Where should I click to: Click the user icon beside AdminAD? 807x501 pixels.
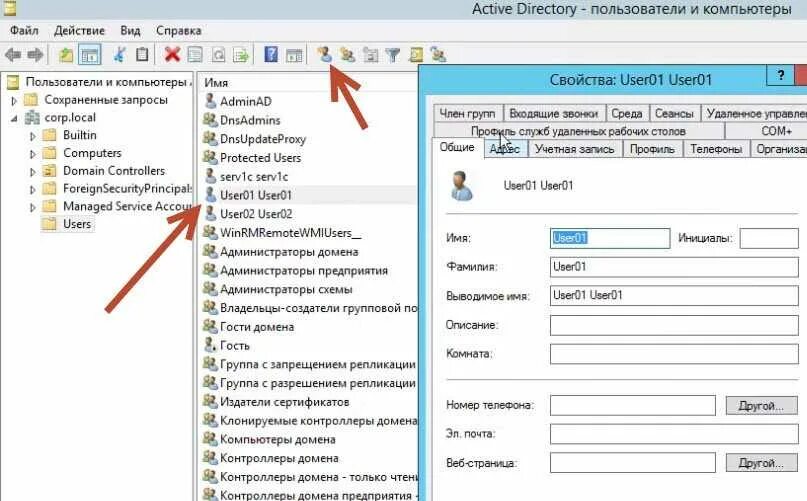pyautogui.click(x=210, y=101)
